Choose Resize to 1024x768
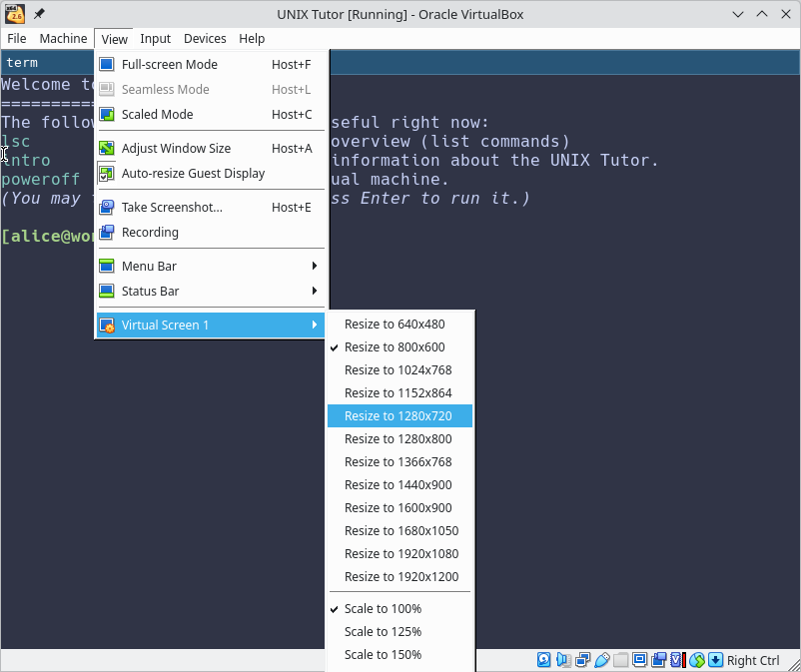Viewport: 801px width, 672px height. tap(400, 370)
